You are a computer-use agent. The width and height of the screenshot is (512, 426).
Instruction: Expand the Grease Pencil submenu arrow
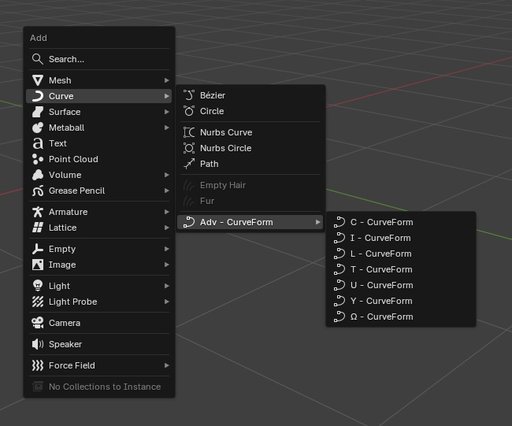(x=167, y=191)
